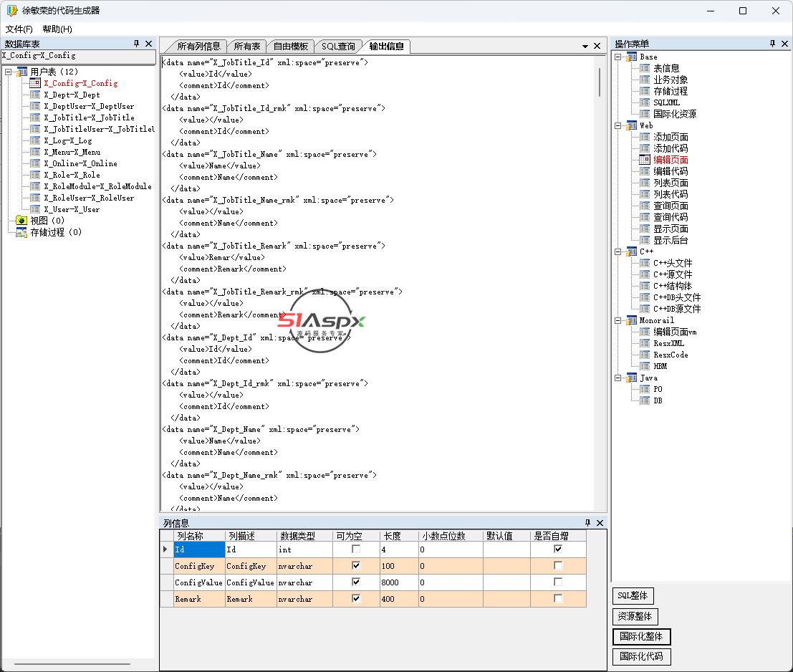Viewport: 793px width, 672px height.
Task: Click the table icon beside X_Dept-X_Dept
Action: tap(35, 95)
